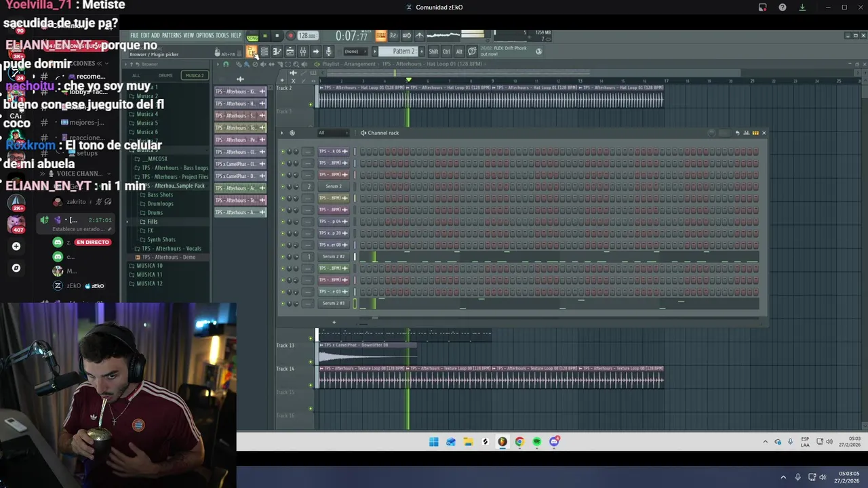Screen dimensions: 868x488
Task: Arm the red record button
Action: pyautogui.click(x=290, y=36)
